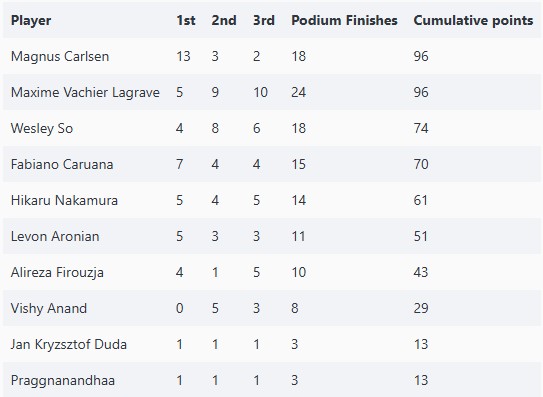Select the 1st column header
This screenshot has width=543, height=397.
point(186,20)
